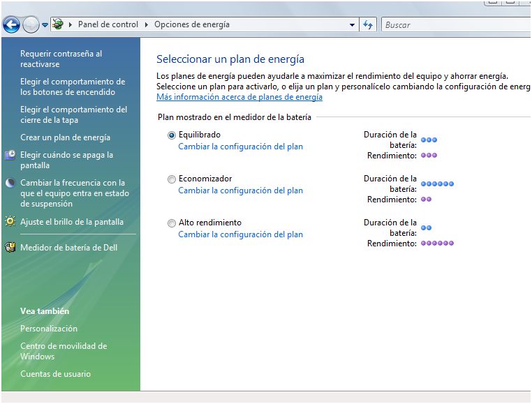
Task: Open the address bar history dropdown
Action: point(352,24)
